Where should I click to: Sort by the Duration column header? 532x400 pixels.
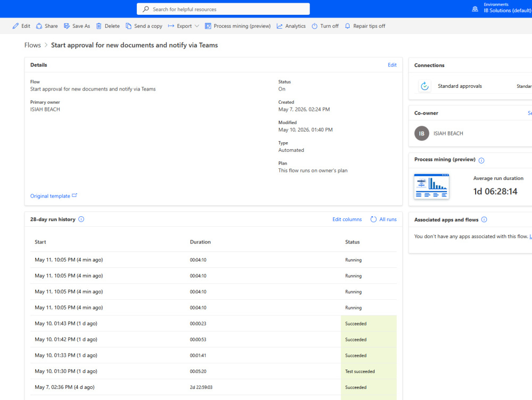pos(200,242)
